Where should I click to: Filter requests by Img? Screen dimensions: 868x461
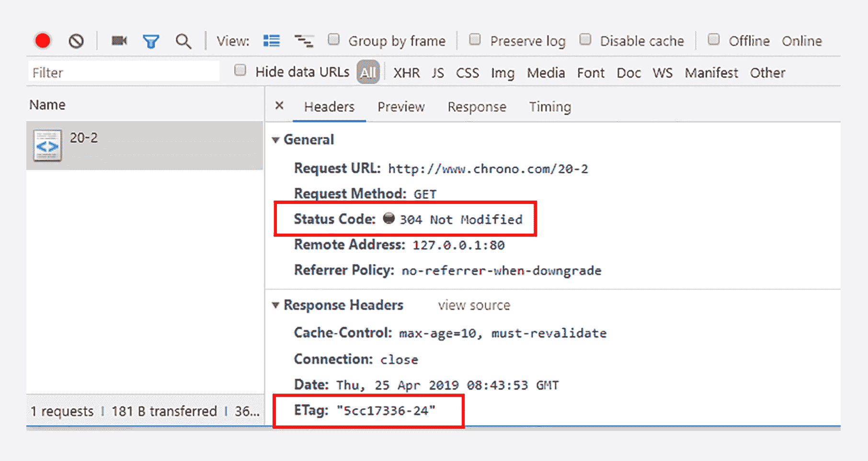[x=503, y=73]
